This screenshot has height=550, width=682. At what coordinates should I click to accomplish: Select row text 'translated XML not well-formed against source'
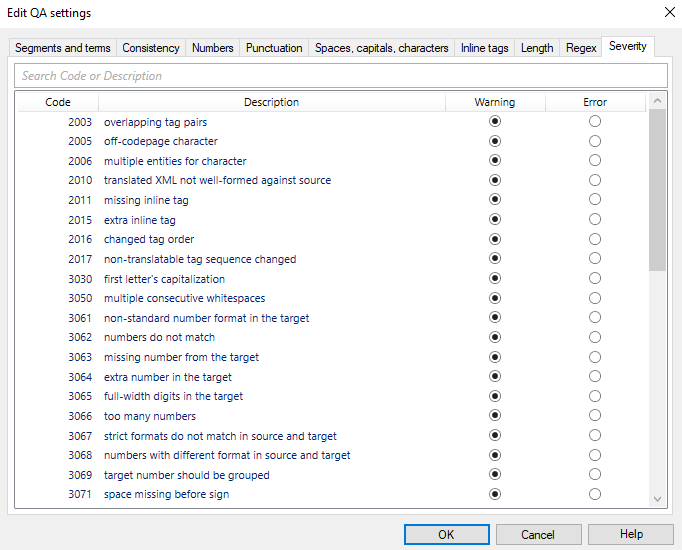(x=217, y=180)
